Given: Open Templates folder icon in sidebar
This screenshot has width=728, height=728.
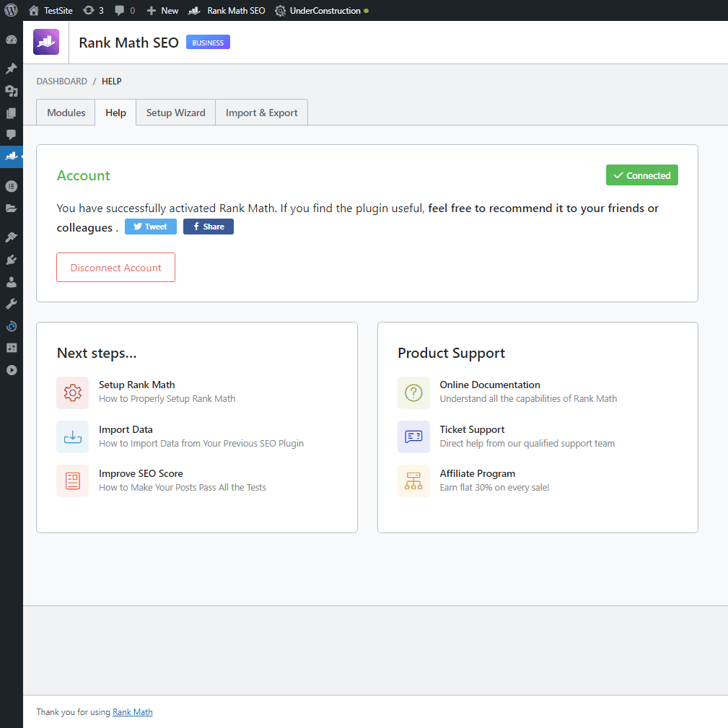Looking at the screenshot, I should click(11, 208).
